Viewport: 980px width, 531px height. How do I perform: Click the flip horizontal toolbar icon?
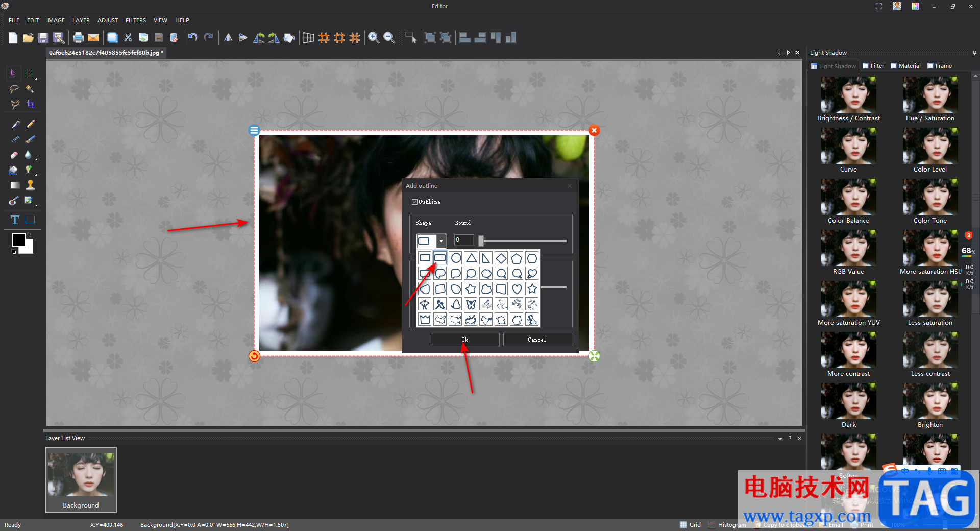(228, 38)
